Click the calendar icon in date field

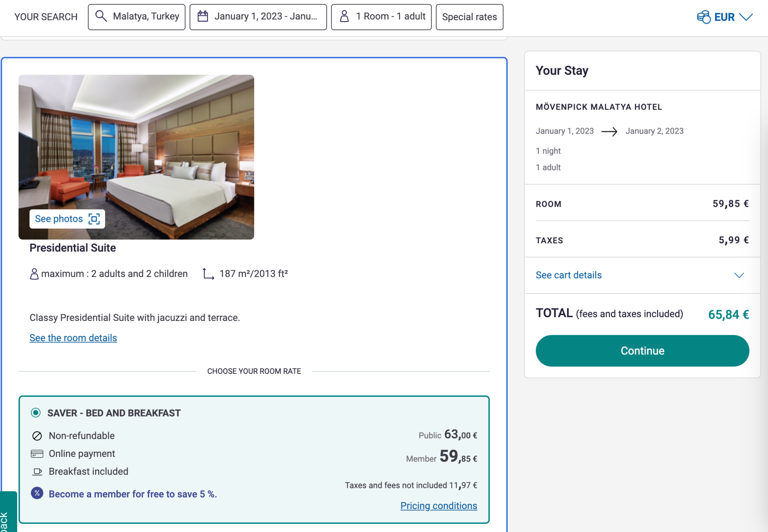coord(203,16)
